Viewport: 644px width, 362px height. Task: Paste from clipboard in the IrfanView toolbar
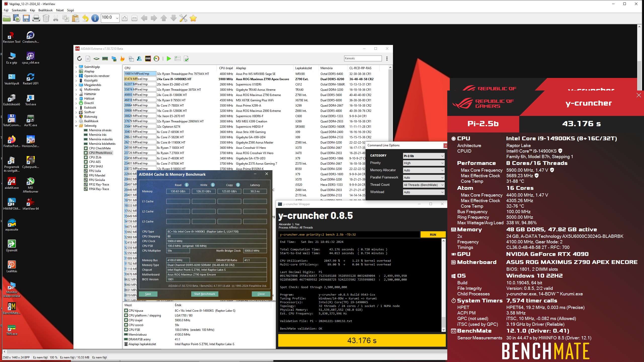click(75, 18)
